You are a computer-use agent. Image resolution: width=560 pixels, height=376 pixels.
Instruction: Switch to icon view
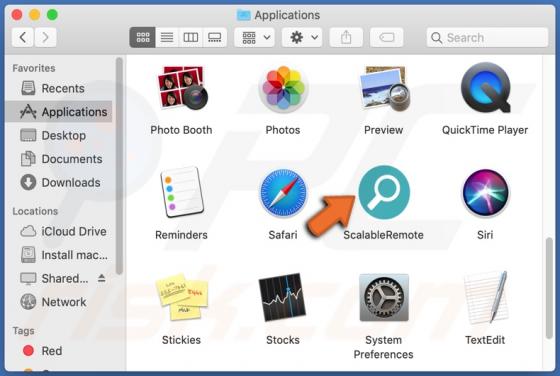click(142, 37)
